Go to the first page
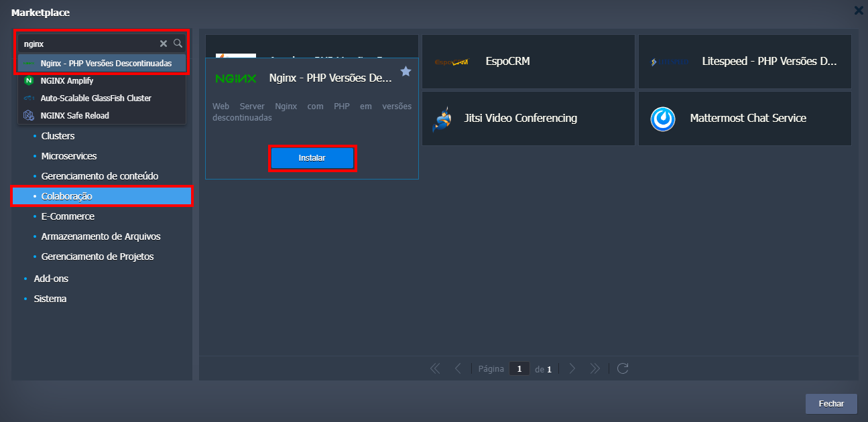This screenshot has height=422, width=868. coord(435,368)
